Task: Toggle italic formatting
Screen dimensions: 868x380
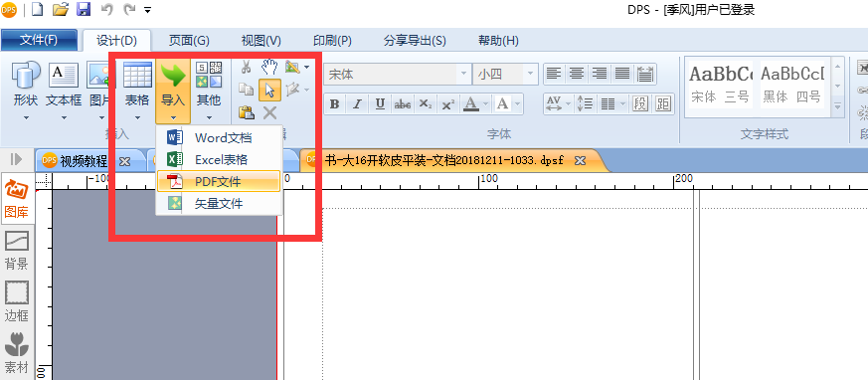Action: [357, 103]
